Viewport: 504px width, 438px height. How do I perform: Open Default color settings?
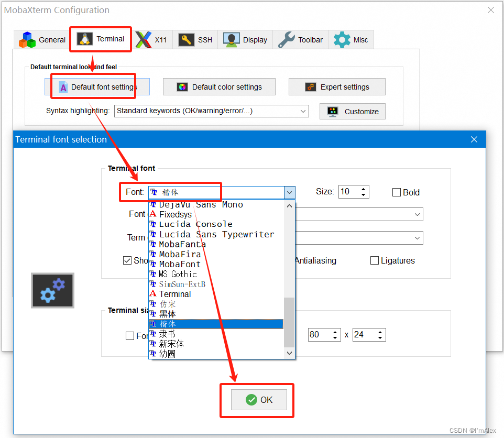tap(219, 87)
